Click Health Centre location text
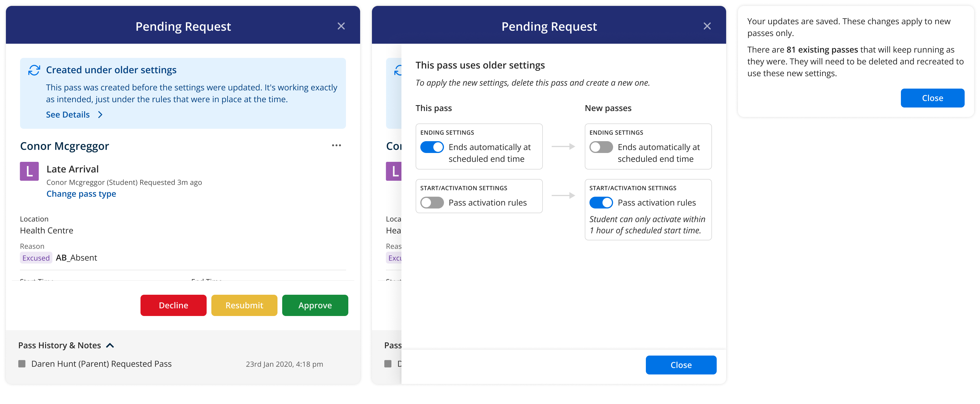 [x=46, y=230]
